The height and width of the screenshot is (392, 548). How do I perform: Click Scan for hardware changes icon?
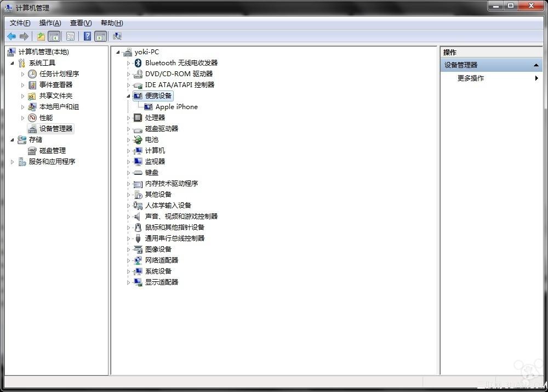point(117,36)
